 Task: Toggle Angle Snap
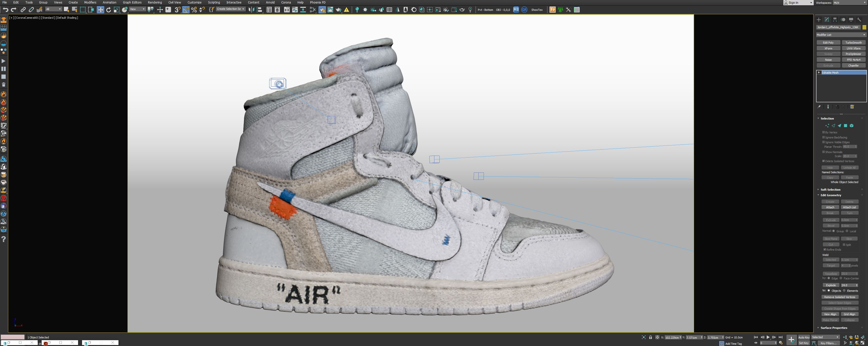click(186, 10)
